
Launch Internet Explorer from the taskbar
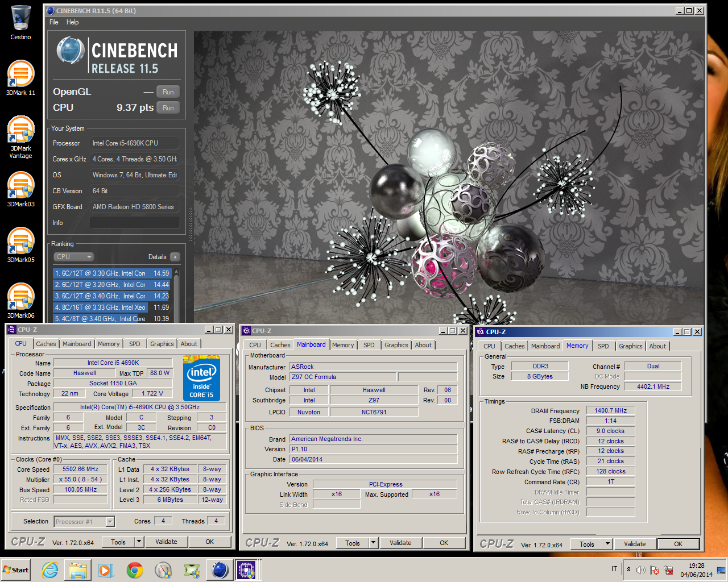(50, 570)
